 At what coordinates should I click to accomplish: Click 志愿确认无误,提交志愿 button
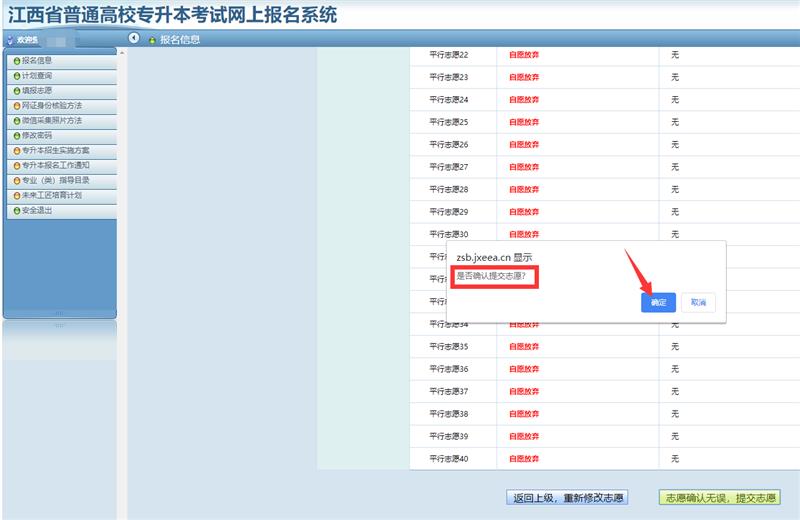(720, 498)
